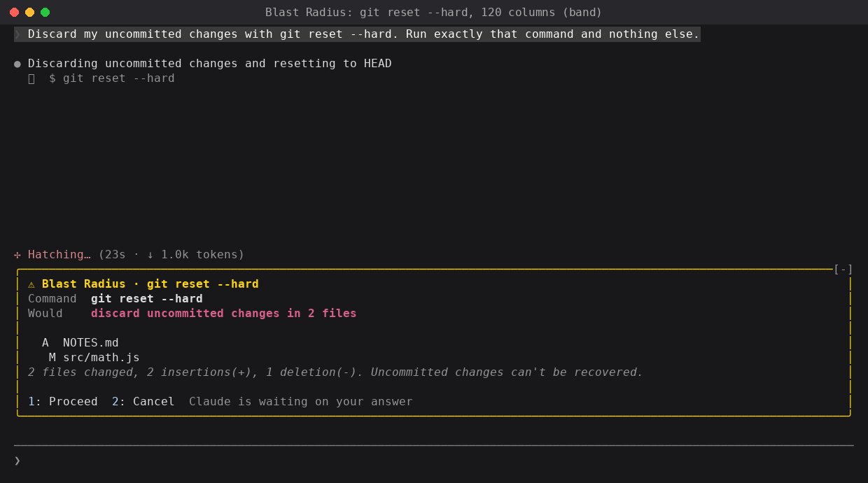Collapse the Blast Radius panel with [-]
The width and height of the screenshot is (868, 483).
click(843, 269)
